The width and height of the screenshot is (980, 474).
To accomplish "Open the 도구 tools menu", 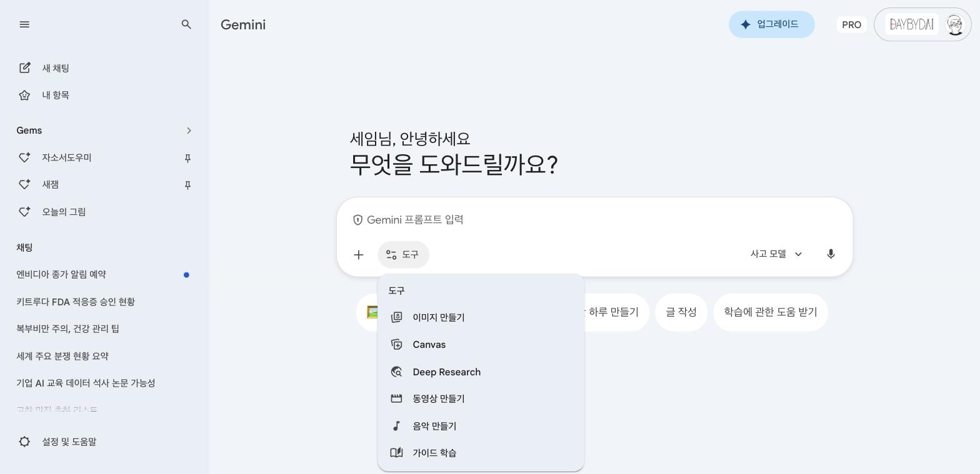I will pyautogui.click(x=403, y=254).
